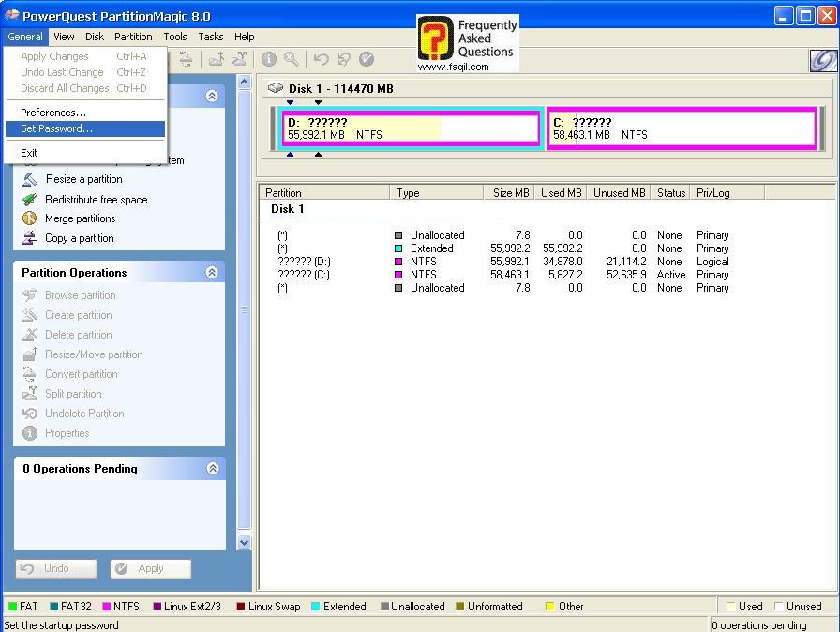This screenshot has width=840, height=632.
Task: Click the Copy a partition icon
Action: pyautogui.click(x=30, y=238)
